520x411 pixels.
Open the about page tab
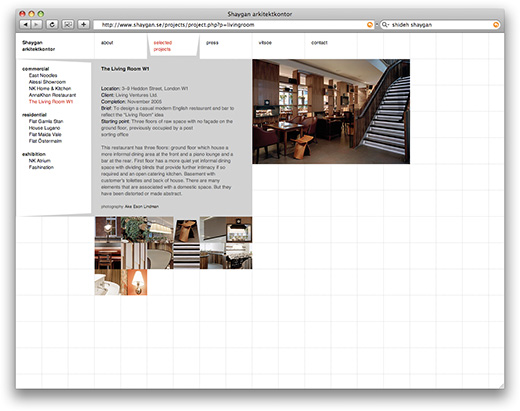click(x=107, y=43)
